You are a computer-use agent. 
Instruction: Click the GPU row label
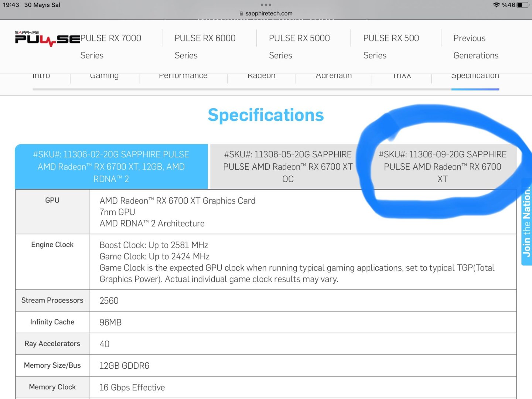(52, 200)
